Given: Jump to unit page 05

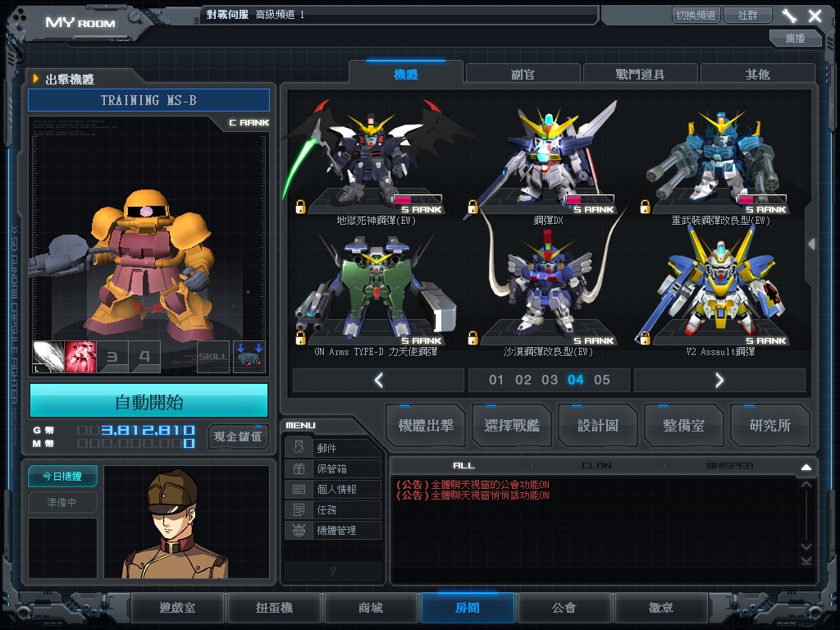Looking at the screenshot, I should coord(601,380).
